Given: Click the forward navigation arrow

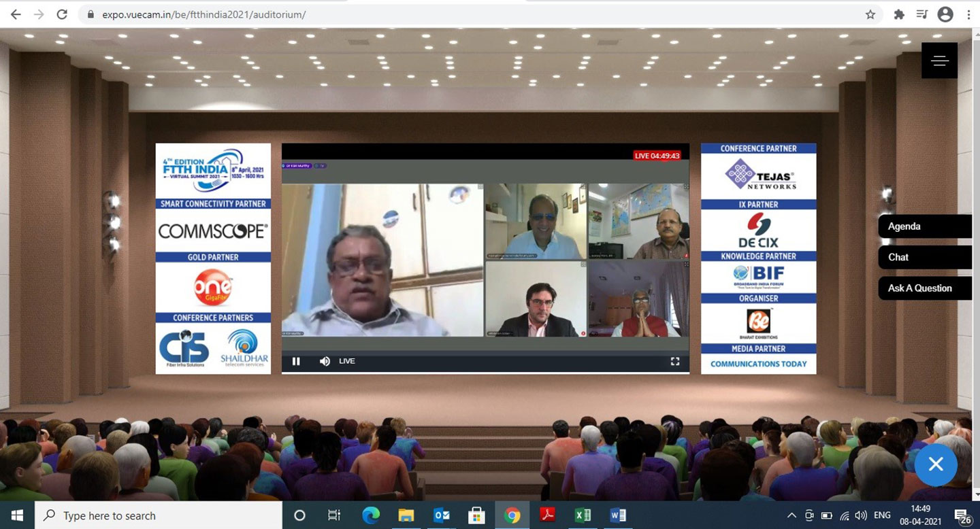Looking at the screenshot, I should pos(39,14).
